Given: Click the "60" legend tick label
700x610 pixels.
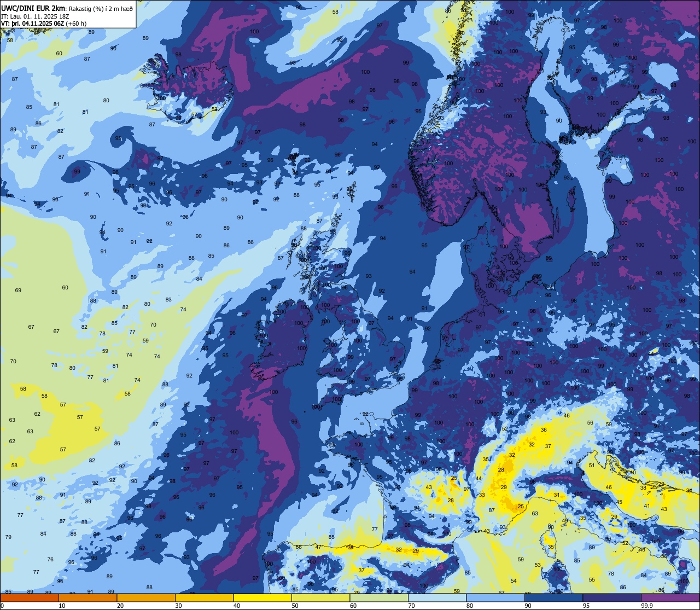Looking at the screenshot, I should pyautogui.click(x=353, y=606).
